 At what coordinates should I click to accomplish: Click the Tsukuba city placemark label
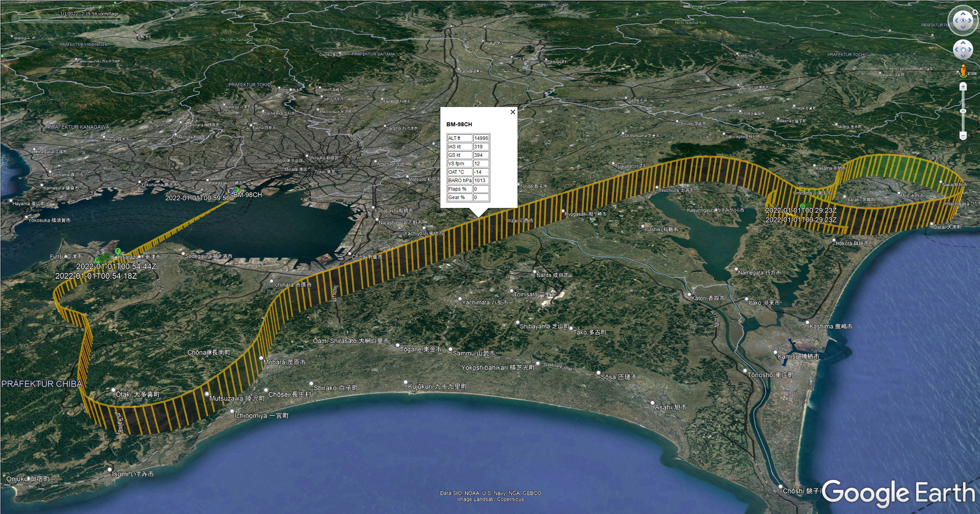(x=630, y=166)
